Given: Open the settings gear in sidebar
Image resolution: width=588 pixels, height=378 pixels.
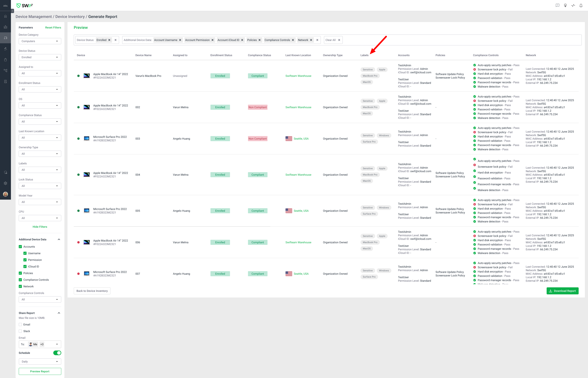Looking at the screenshot, I should tap(5, 183).
